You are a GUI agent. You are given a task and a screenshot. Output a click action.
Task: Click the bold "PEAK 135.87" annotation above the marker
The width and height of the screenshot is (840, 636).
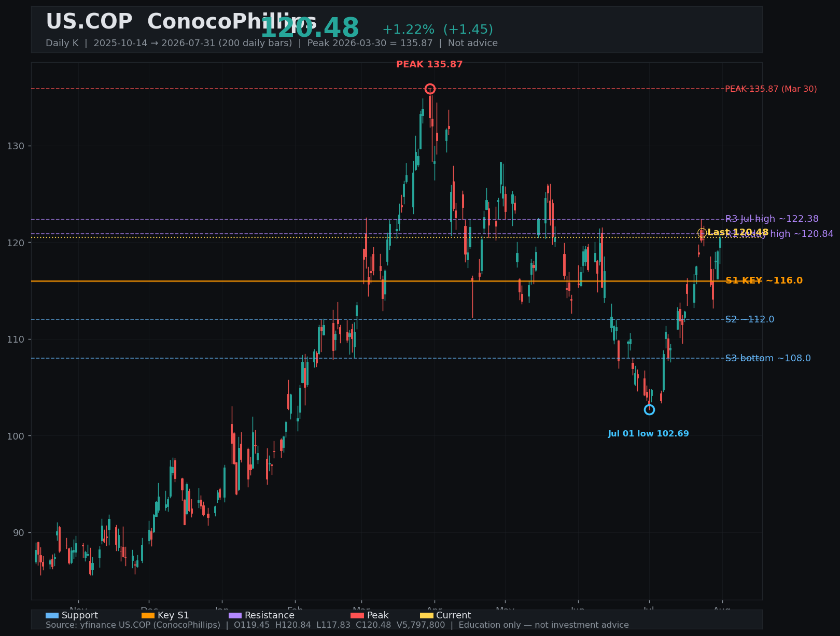[x=429, y=64]
